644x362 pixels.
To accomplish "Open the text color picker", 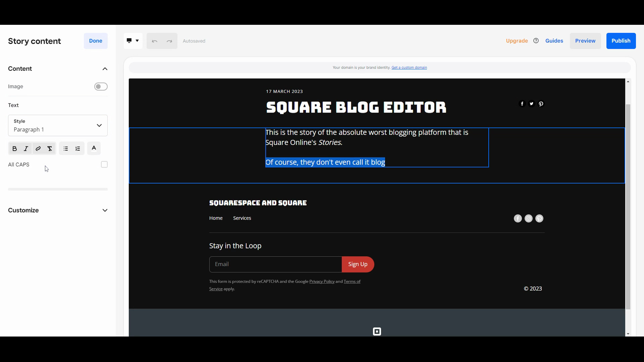I will (94, 148).
